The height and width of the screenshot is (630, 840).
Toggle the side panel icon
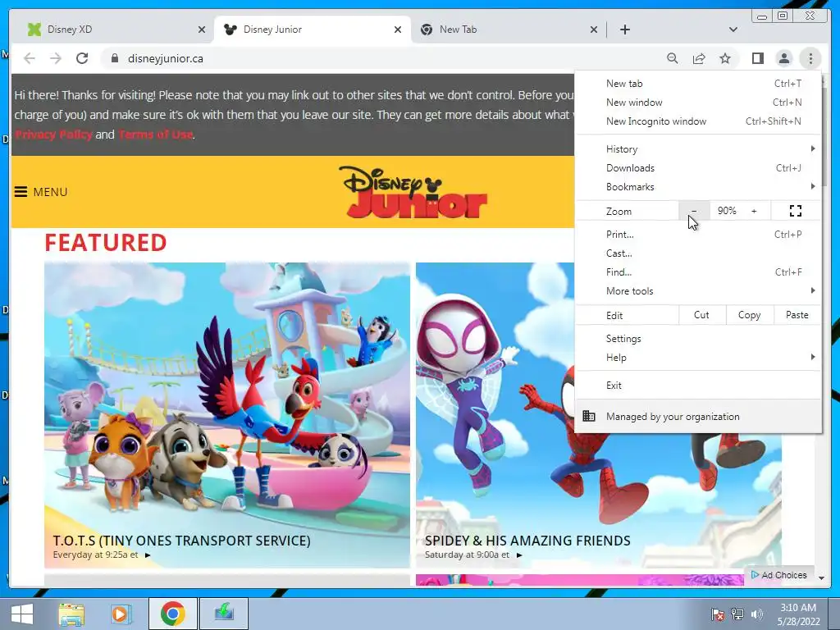pos(757,58)
